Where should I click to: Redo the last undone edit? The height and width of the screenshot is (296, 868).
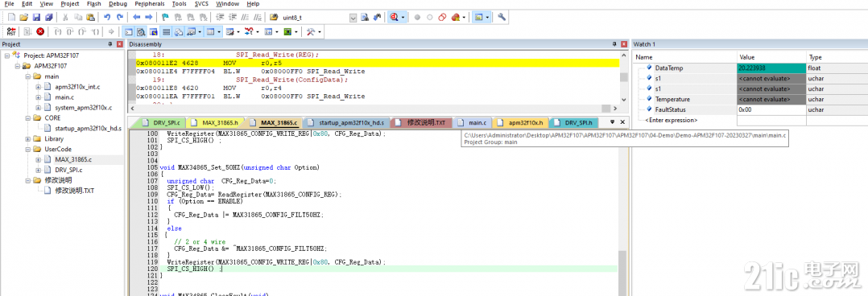click(x=119, y=17)
